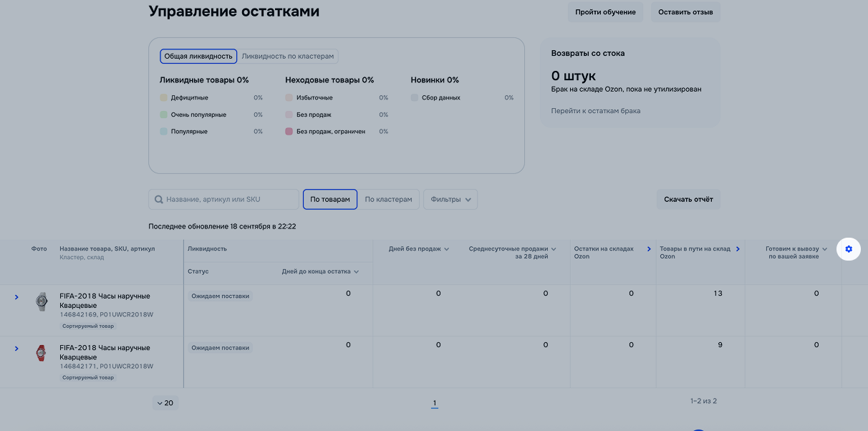
Task: Open table column settings gear icon
Action: pyautogui.click(x=849, y=248)
